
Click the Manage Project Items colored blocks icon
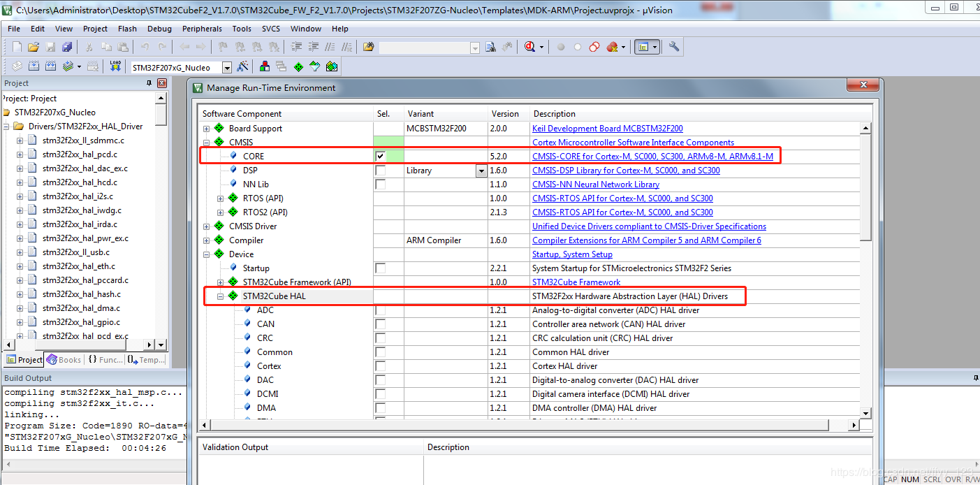(x=264, y=66)
